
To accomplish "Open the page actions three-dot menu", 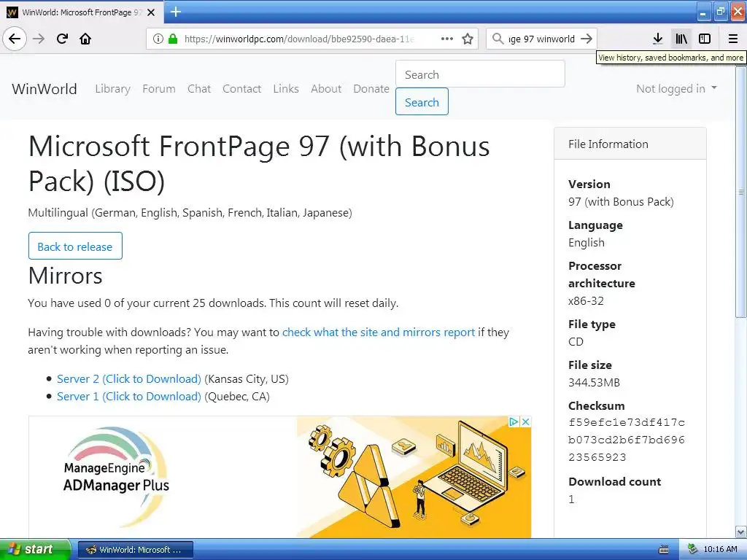I will [x=447, y=39].
